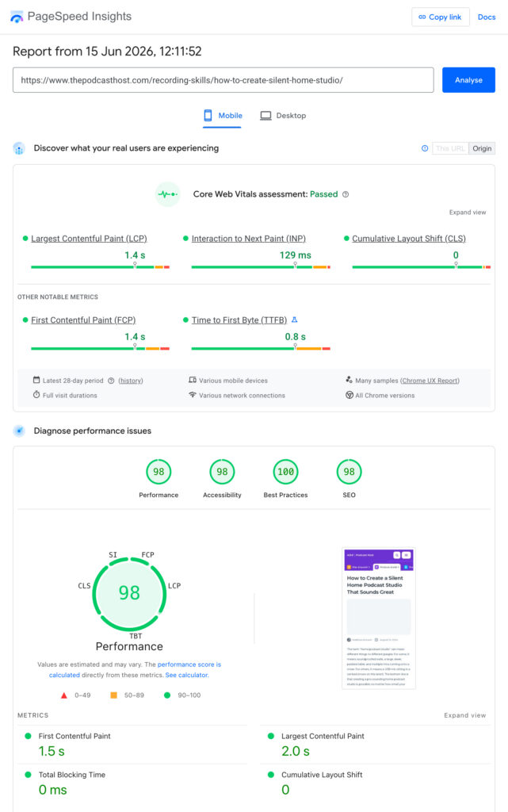Click the samples icon beside Many samples

tap(349, 380)
